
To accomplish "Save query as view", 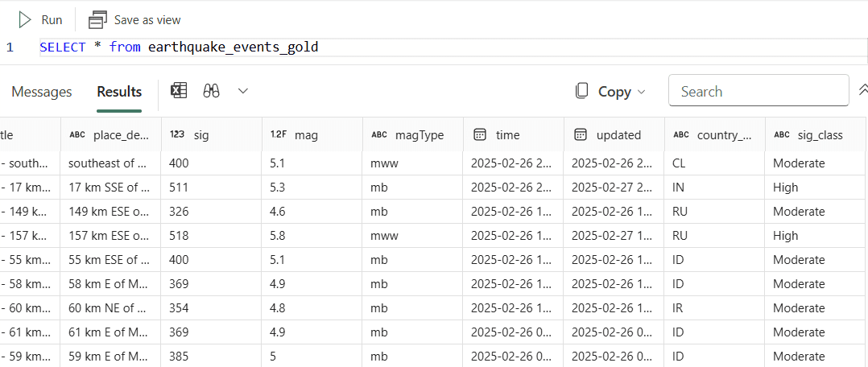I will point(134,20).
